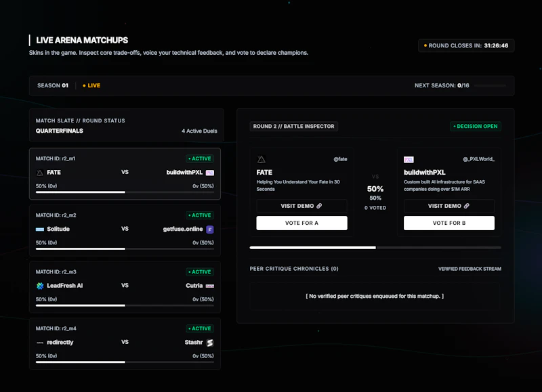542x392 pixels.
Task: Open the @fate handle link
Action: 340,159
